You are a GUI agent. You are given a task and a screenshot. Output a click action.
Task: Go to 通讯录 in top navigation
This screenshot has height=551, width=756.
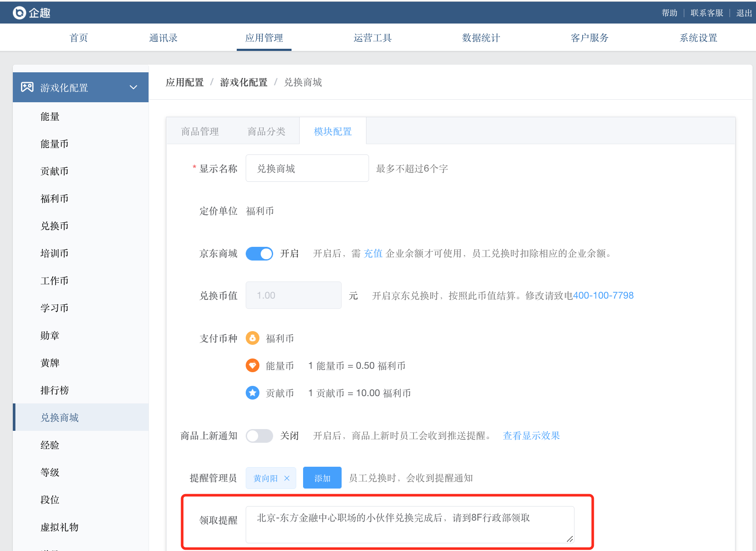click(x=163, y=38)
